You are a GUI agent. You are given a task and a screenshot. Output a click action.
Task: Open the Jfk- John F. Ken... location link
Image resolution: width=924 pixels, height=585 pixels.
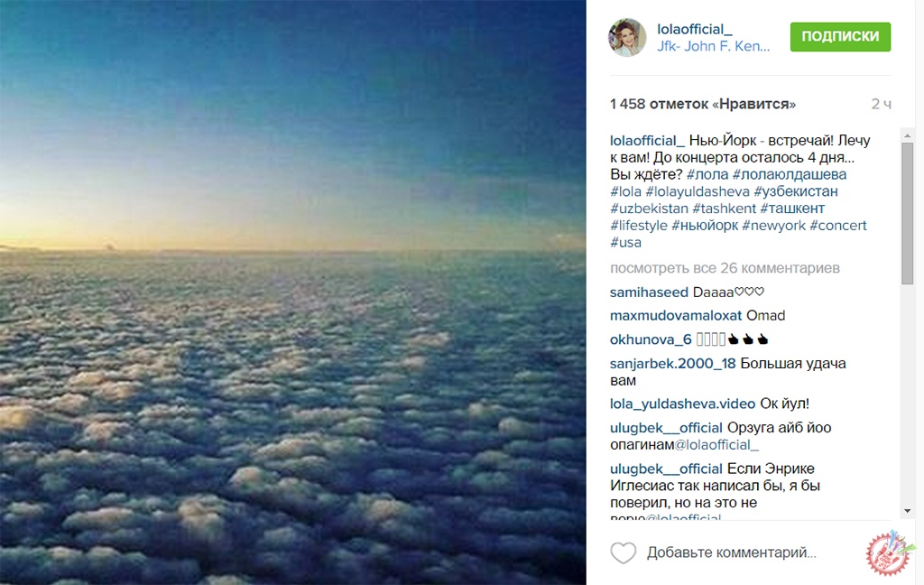(713, 46)
